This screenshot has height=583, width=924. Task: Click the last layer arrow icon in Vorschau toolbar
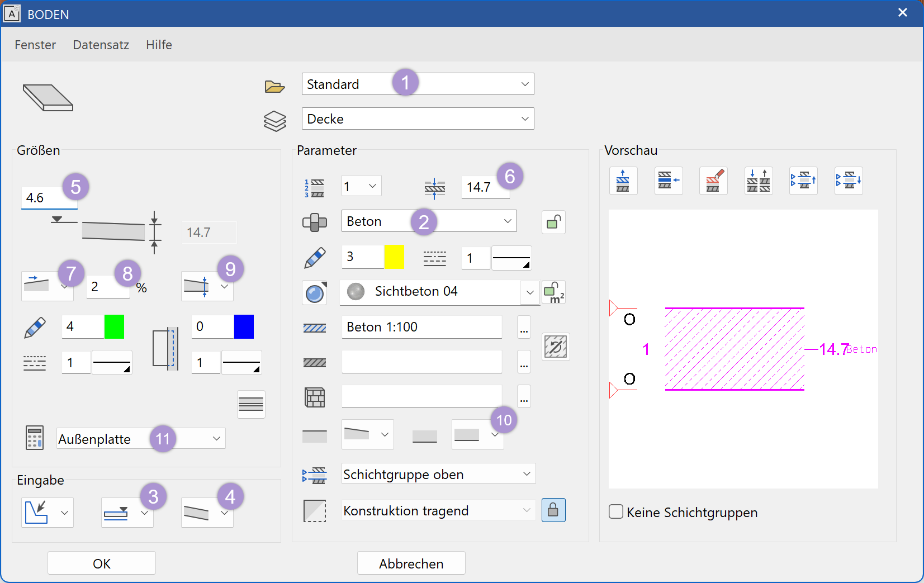pos(848,181)
